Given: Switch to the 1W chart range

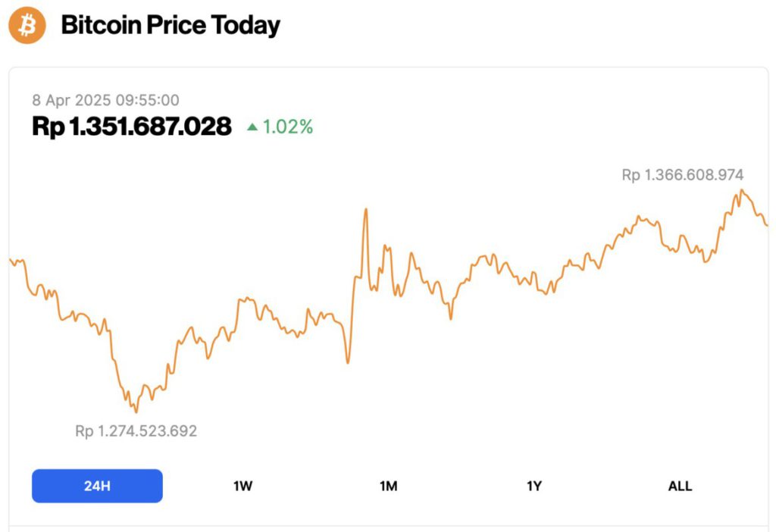Looking at the screenshot, I should pos(242,486).
